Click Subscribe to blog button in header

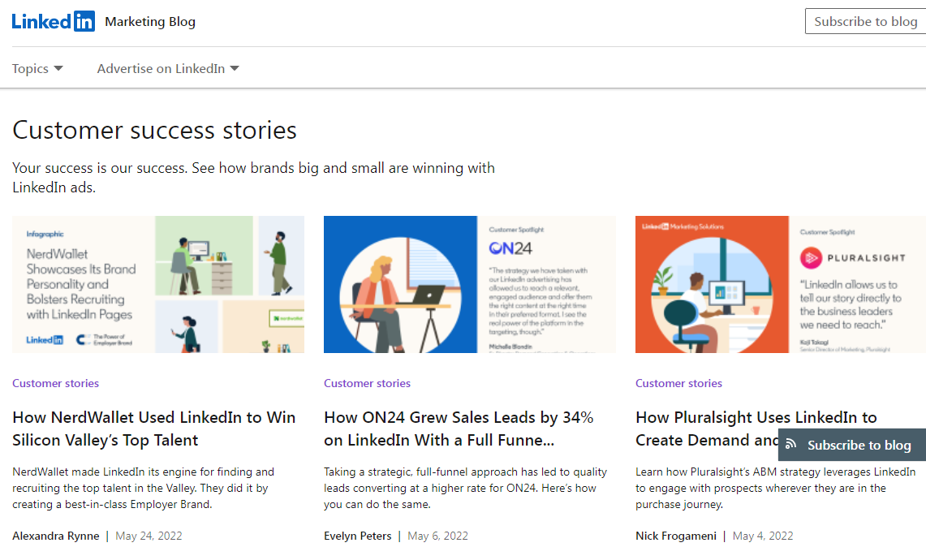865,22
